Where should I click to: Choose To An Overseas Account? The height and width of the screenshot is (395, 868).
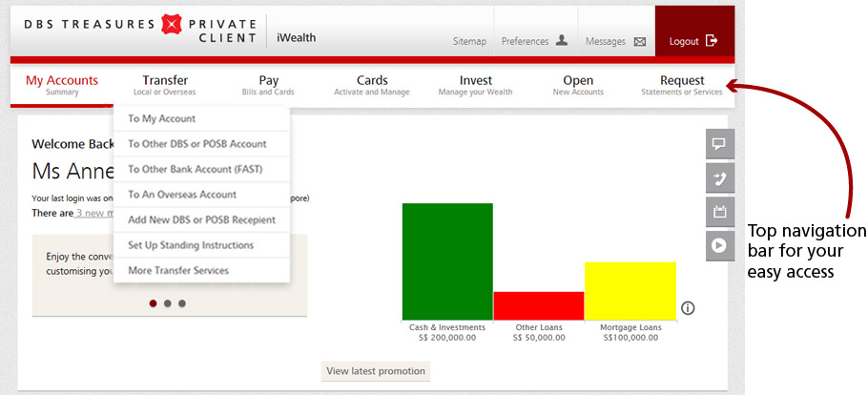(201, 195)
